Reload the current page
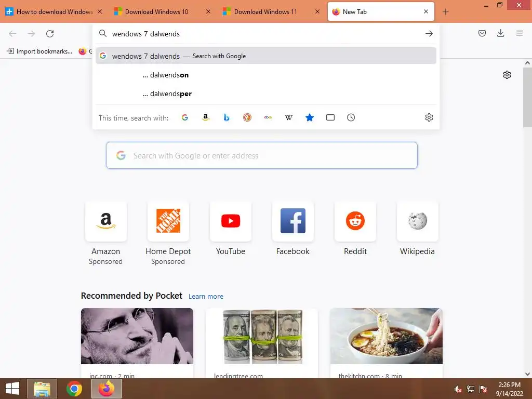The width and height of the screenshot is (532, 399). click(50, 34)
